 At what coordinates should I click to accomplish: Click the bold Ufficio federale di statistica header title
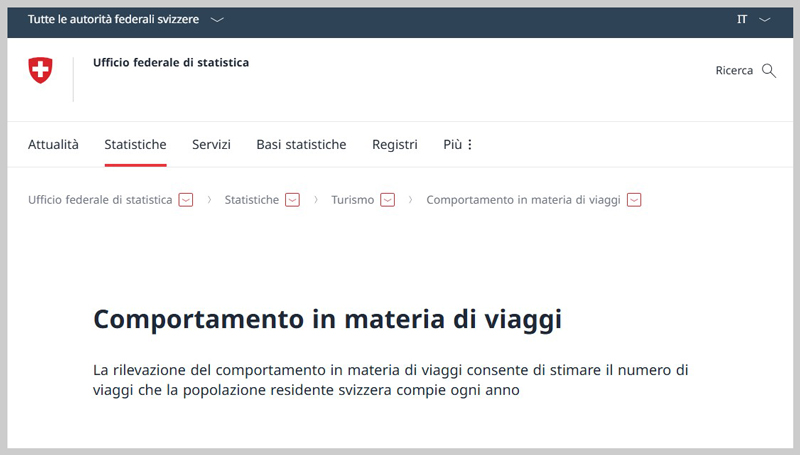pyautogui.click(x=170, y=63)
